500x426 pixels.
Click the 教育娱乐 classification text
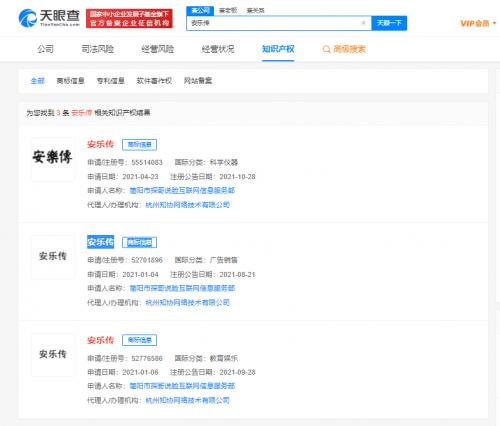(224, 359)
